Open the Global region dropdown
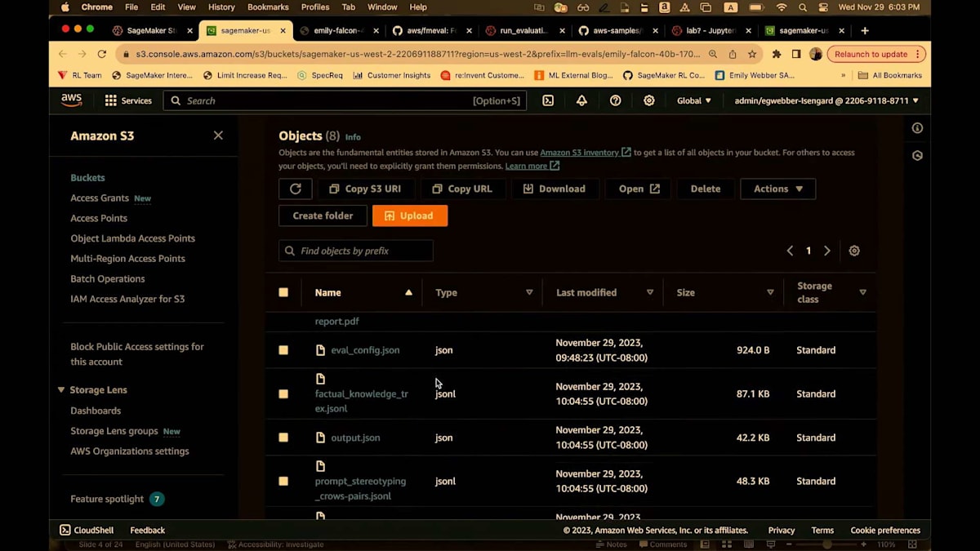This screenshot has height=551, width=980. 694,100
